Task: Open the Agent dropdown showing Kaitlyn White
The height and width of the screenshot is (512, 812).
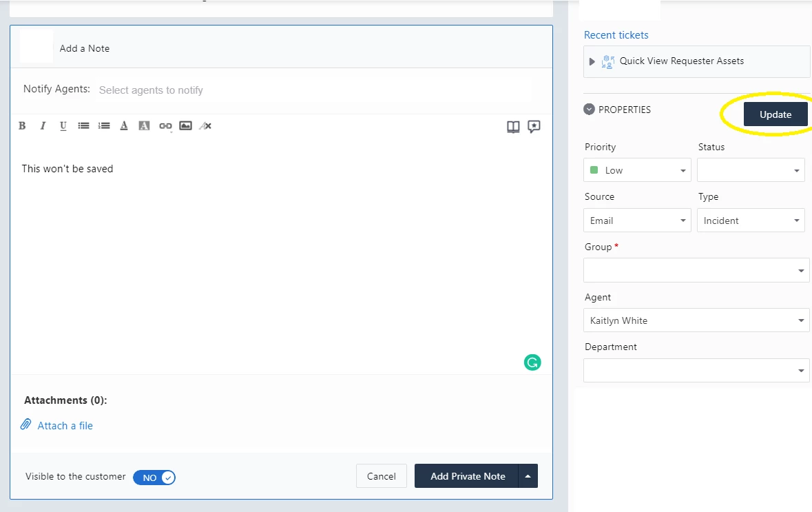Action: coord(696,320)
